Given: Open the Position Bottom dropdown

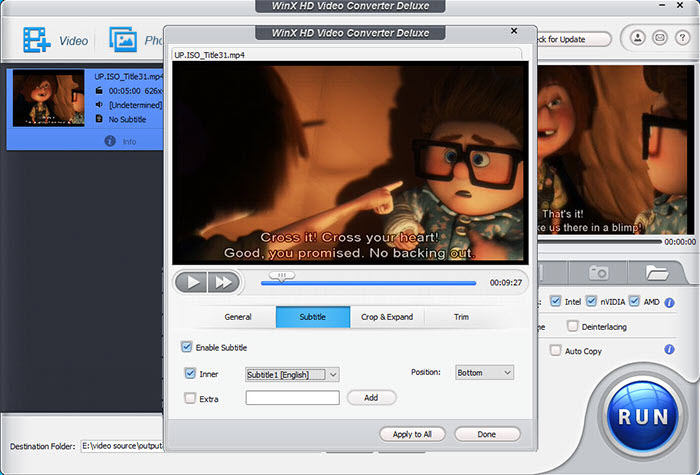Looking at the screenshot, I should pyautogui.click(x=484, y=372).
